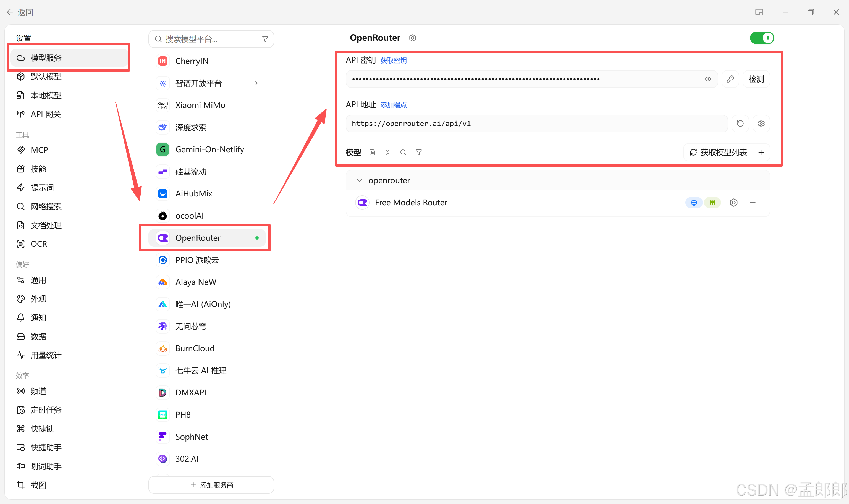
Task: Select the AiHubMix provider
Action: click(x=207, y=194)
